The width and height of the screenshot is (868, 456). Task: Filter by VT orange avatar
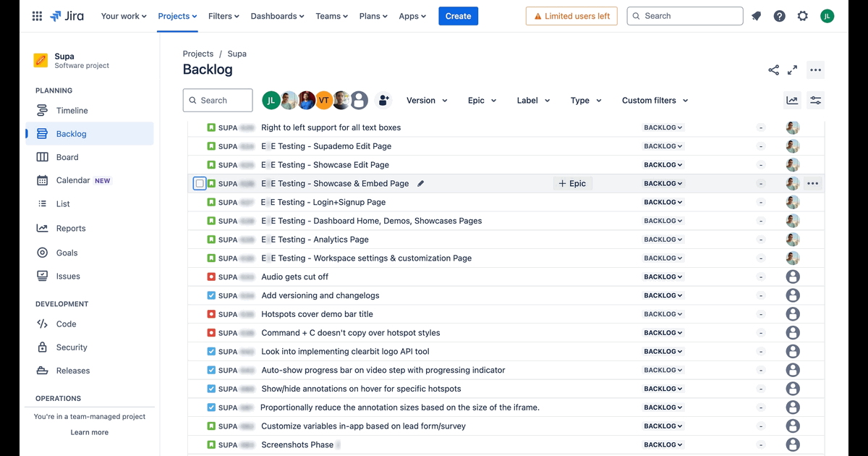[x=323, y=101]
